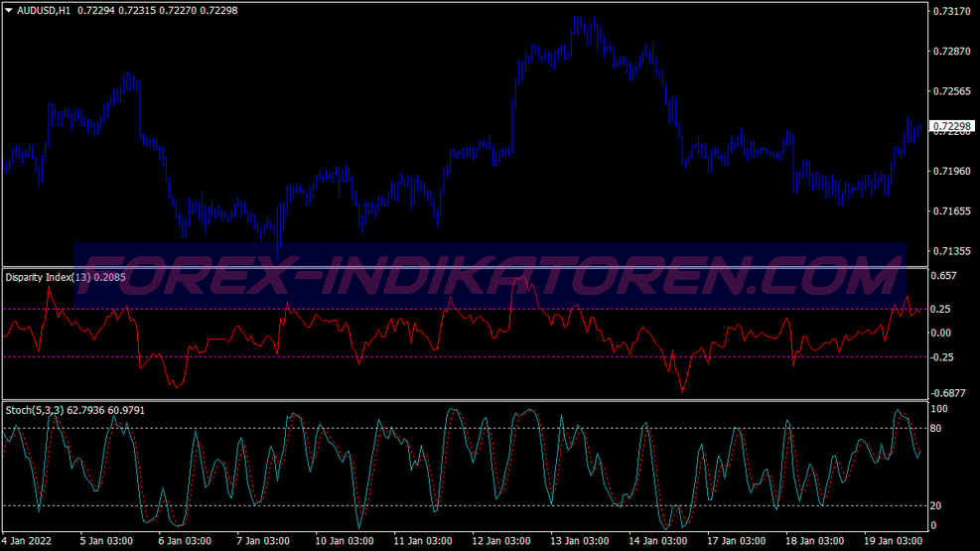Click the AUDUSD,H1 chart title text
The width and height of the screenshot is (980, 551).
45,10
